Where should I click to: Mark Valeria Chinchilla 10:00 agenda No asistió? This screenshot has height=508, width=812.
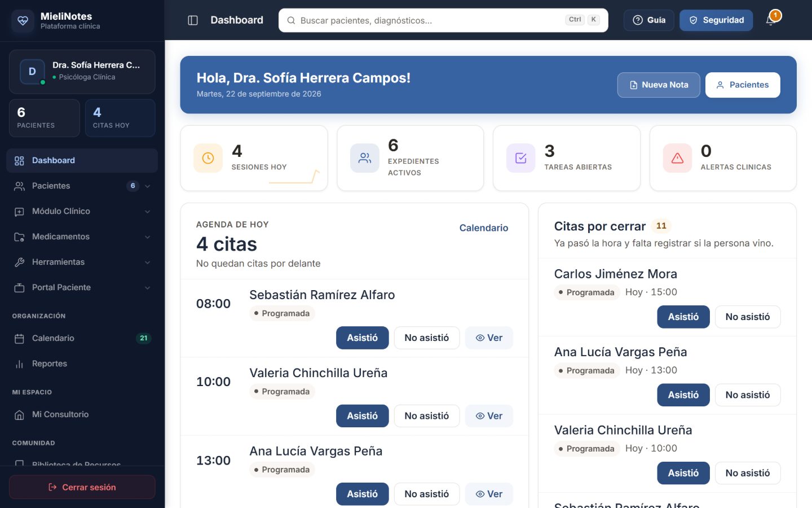point(427,416)
